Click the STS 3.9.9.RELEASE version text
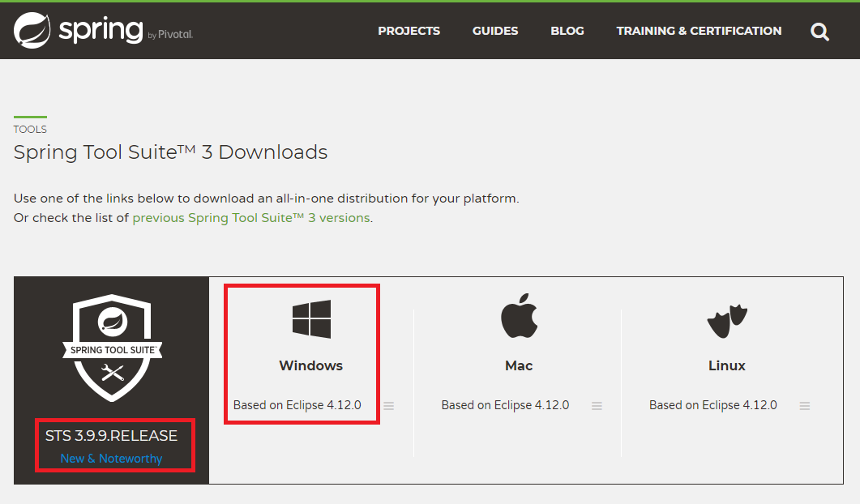This screenshot has width=860, height=504. (x=111, y=435)
